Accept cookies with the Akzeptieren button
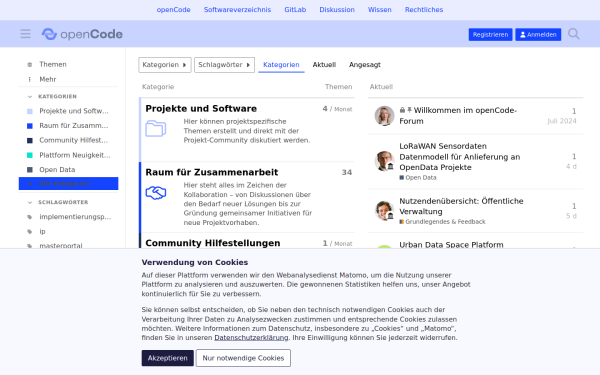 click(x=168, y=358)
